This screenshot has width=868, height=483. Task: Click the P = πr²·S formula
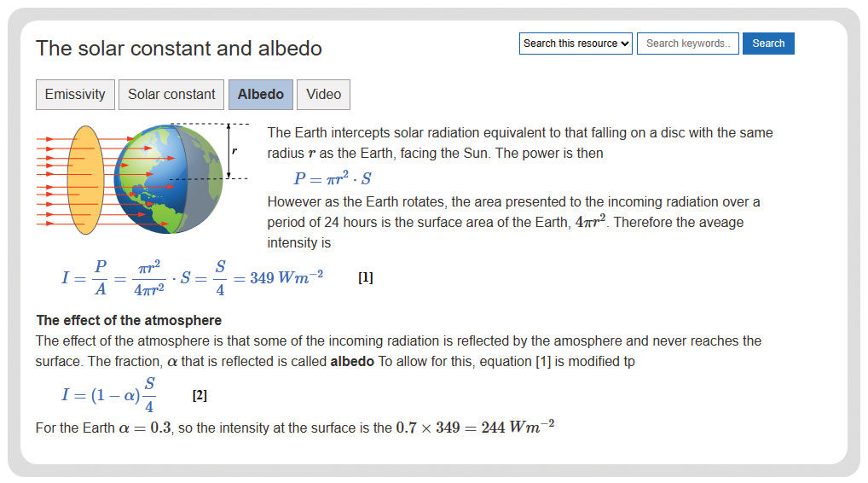tap(333, 178)
